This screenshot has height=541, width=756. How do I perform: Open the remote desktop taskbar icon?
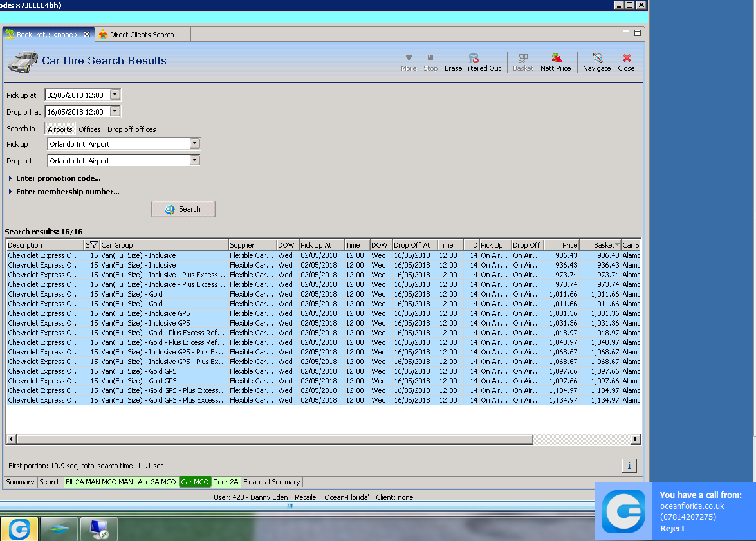(x=99, y=529)
